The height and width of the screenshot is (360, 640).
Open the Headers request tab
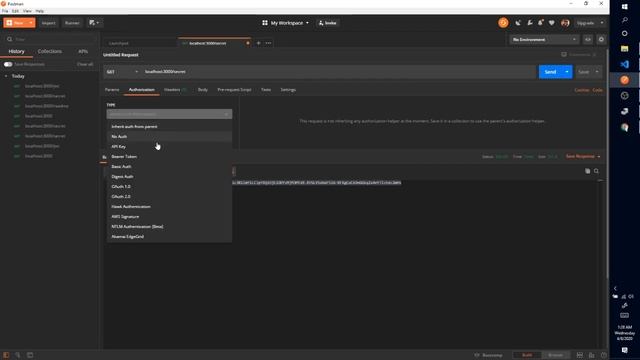pyautogui.click(x=175, y=90)
